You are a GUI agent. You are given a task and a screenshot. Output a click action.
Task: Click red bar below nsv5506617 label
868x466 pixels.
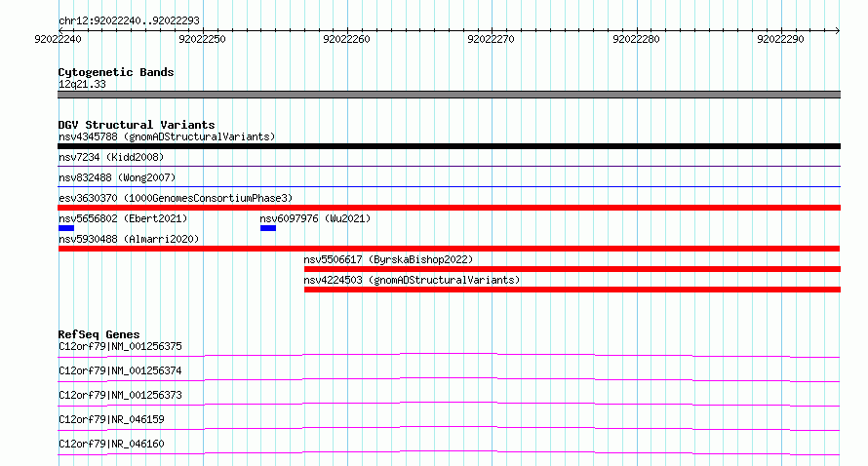coord(572,269)
